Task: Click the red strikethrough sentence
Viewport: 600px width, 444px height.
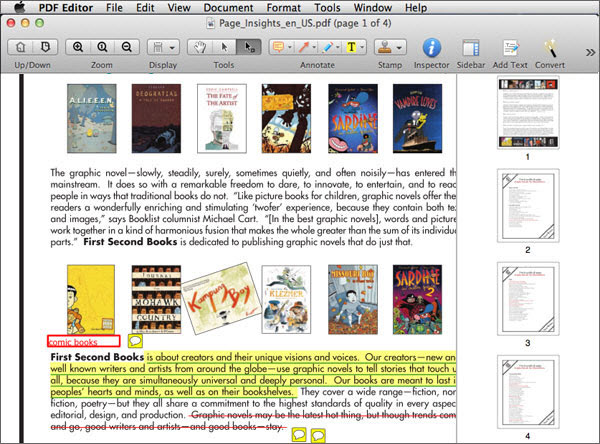Action: tap(253, 421)
